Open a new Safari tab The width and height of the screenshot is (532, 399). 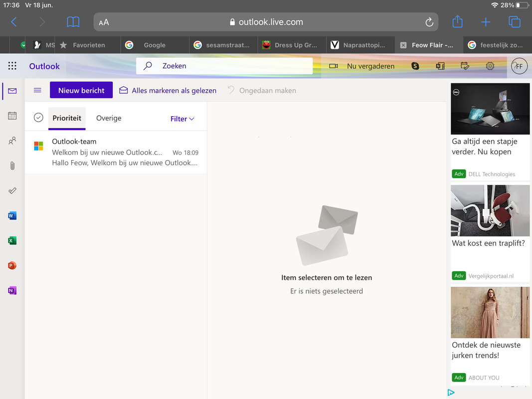tap(486, 22)
